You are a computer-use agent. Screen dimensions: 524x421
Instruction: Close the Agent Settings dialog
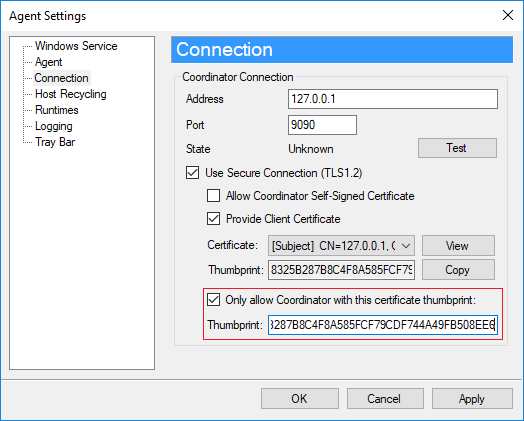point(508,15)
